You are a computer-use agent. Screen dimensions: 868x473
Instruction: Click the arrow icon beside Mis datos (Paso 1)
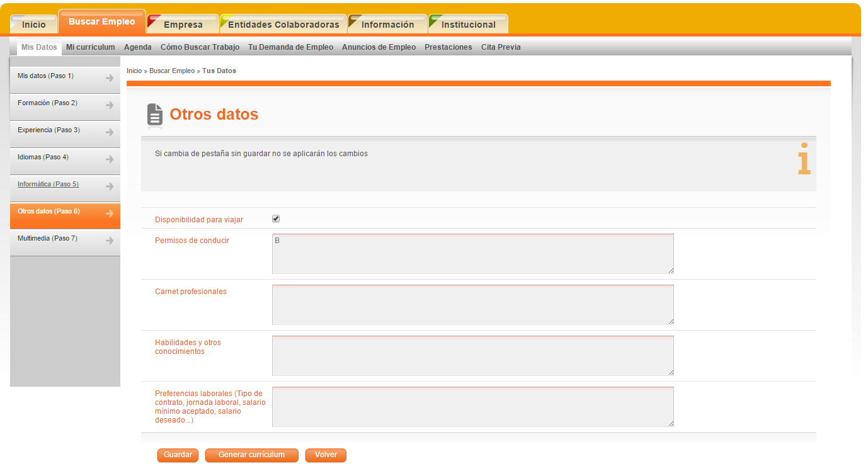110,78
